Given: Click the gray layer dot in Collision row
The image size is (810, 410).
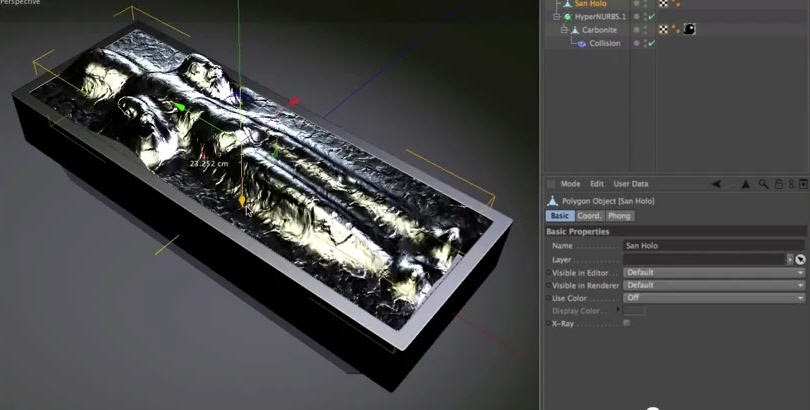Looking at the screenshot, I should point(637,43).
